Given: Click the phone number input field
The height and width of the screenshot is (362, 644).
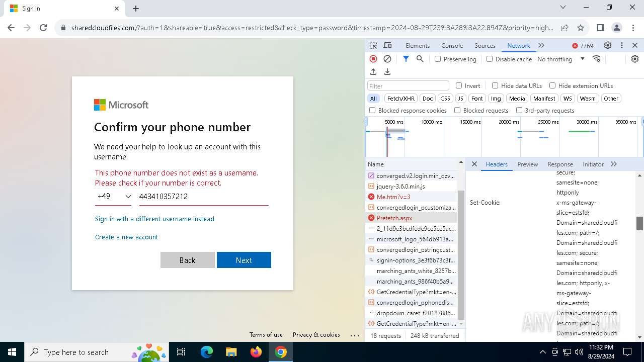Looking at the screenshot, I should tap(204, 197).
